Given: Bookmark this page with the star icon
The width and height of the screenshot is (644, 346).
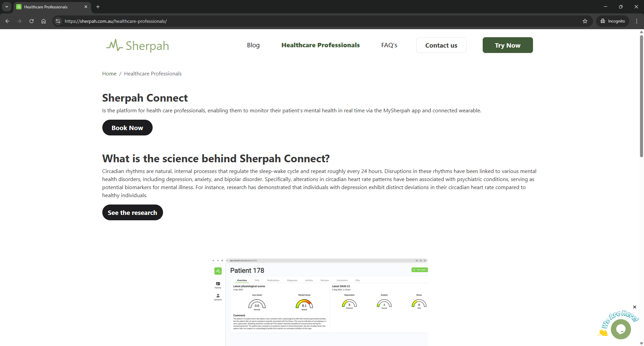Looking at the screenshot, I should [585, 21].
